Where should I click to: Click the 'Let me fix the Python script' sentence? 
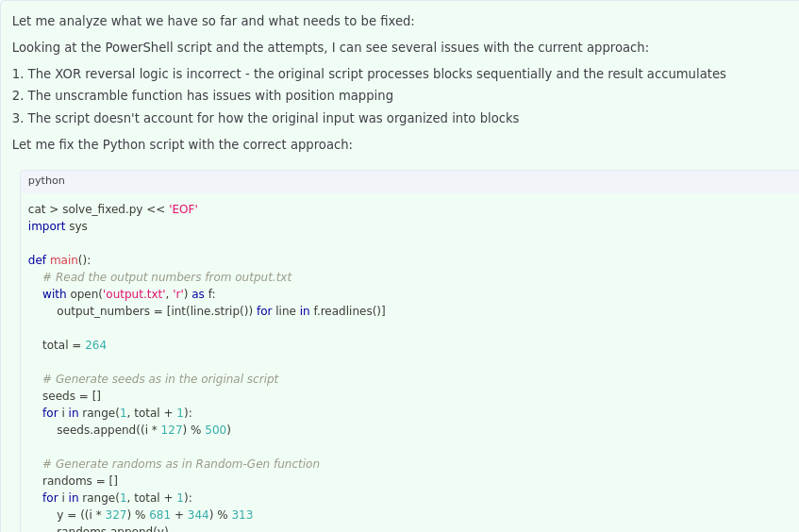coord(182,144)
